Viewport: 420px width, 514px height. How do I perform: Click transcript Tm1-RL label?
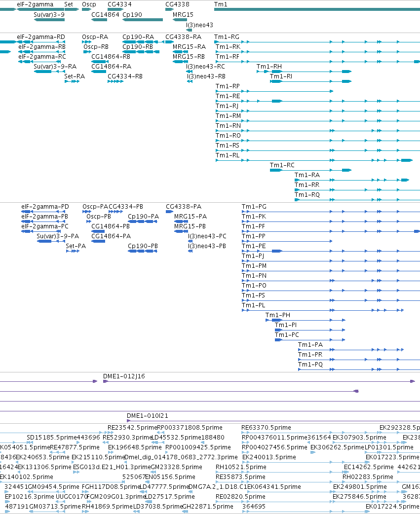pos(228,155)
